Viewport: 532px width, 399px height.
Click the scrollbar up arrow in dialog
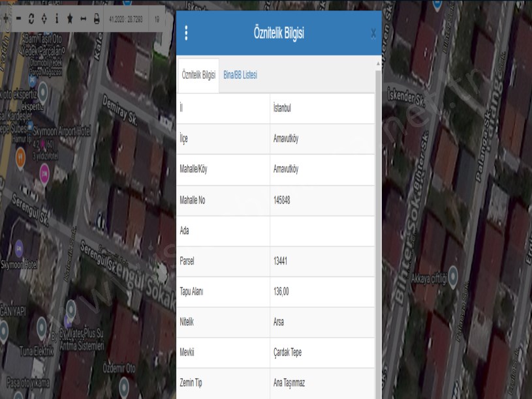[378, 65]
